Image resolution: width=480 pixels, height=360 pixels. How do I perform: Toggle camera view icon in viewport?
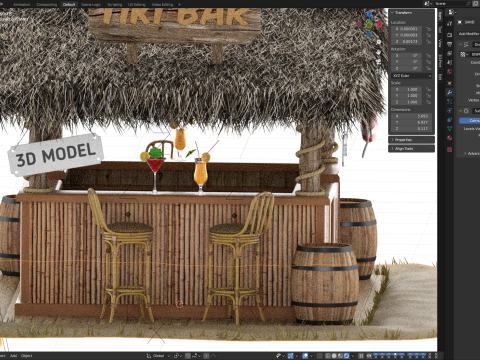379,62
